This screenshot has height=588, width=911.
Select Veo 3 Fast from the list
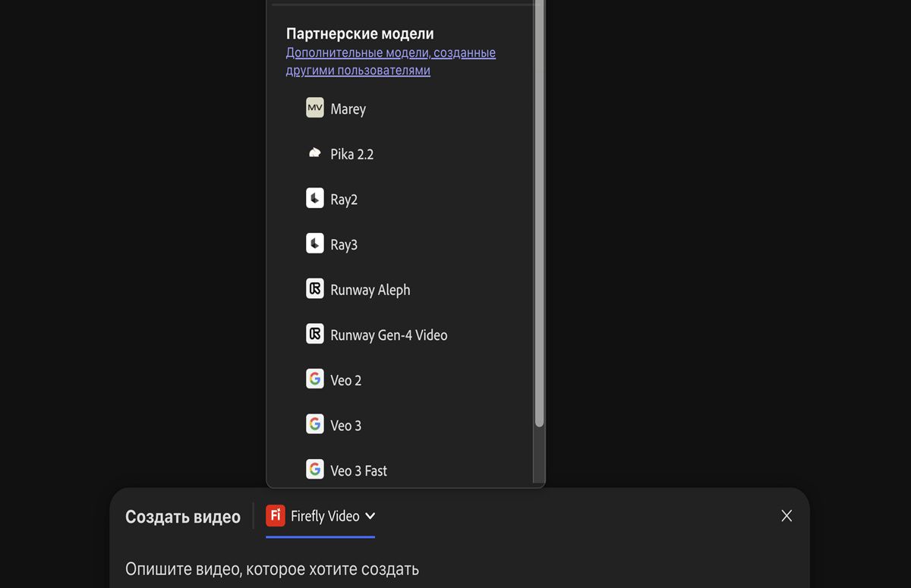pyautogui.click(x=358, y=470)
